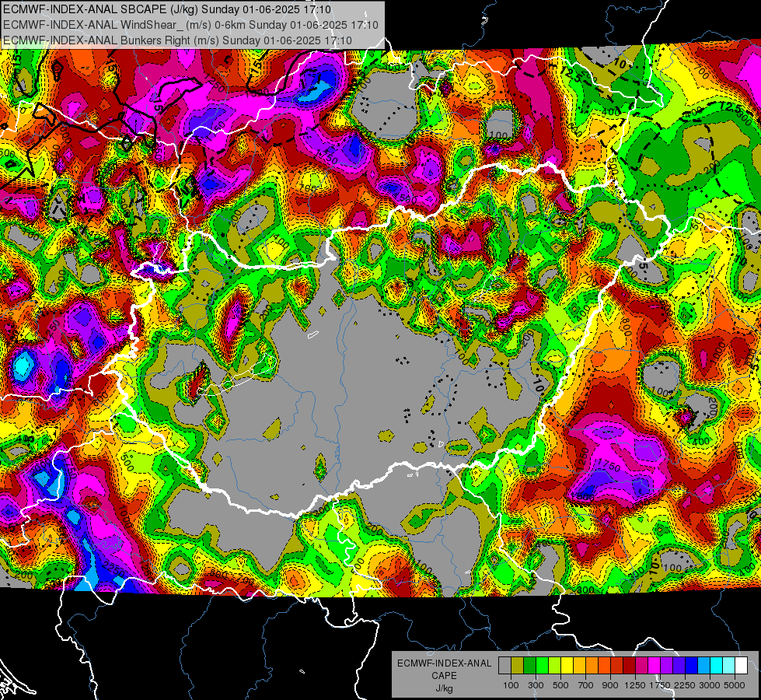Click the WindShear_ 0-6km title line
The image size is (761, 700).
[190, 25]
